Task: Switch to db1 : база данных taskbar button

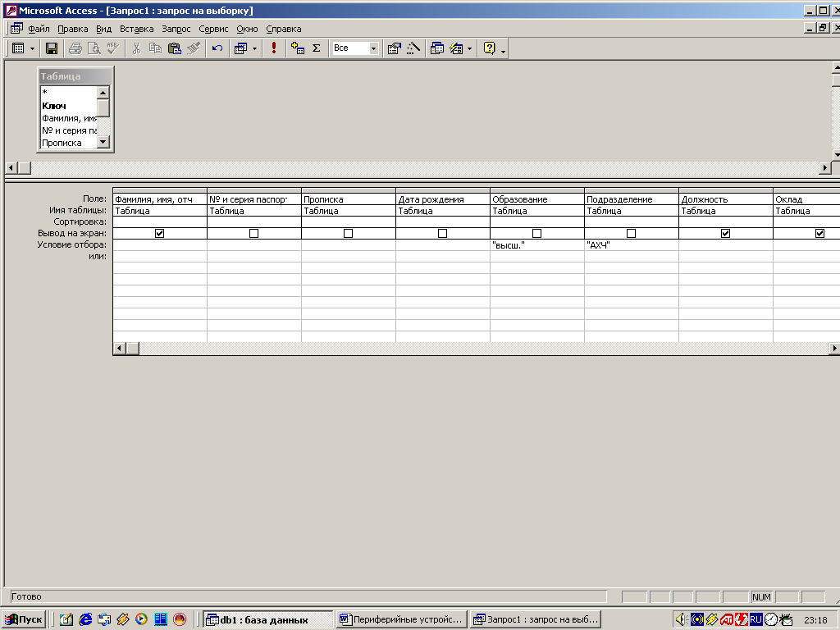Action: point(268,619)
